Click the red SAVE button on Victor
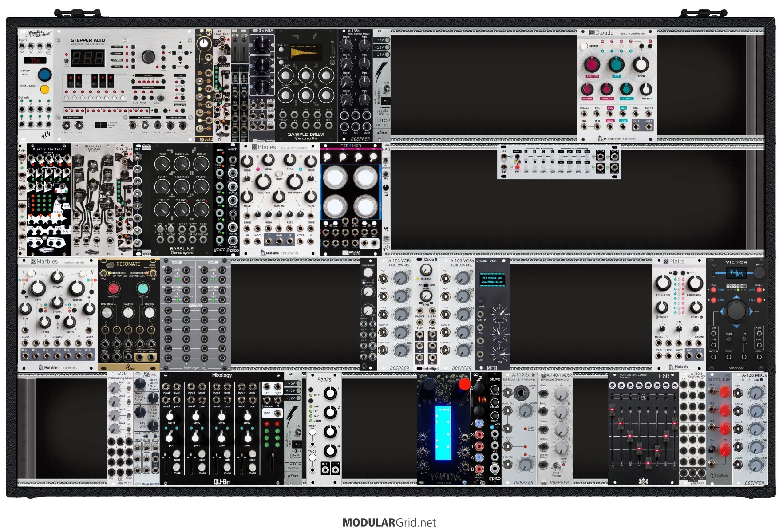779x532 pixels. click(x=759, y=290)
